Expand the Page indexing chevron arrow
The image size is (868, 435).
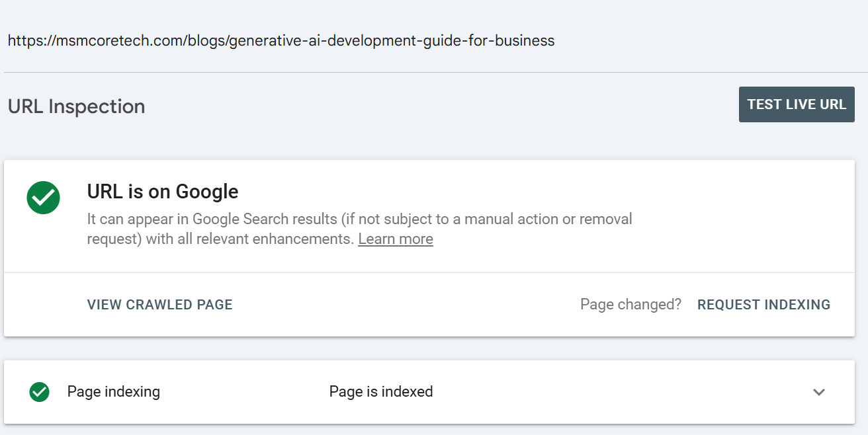818,392
